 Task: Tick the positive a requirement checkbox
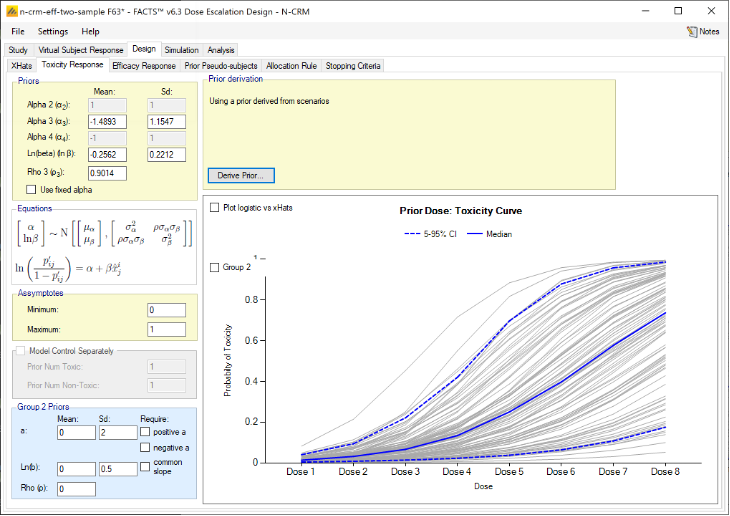click(146, 431)
